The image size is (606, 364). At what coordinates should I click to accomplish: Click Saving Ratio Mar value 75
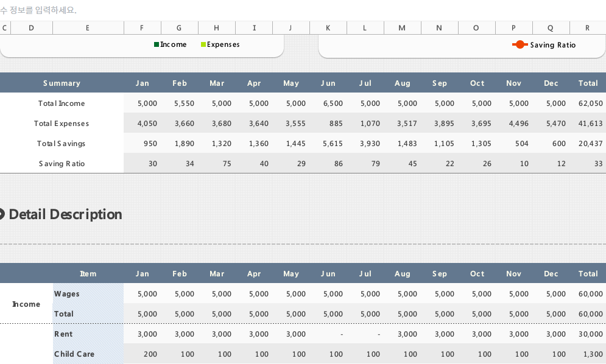coord(227,164)
